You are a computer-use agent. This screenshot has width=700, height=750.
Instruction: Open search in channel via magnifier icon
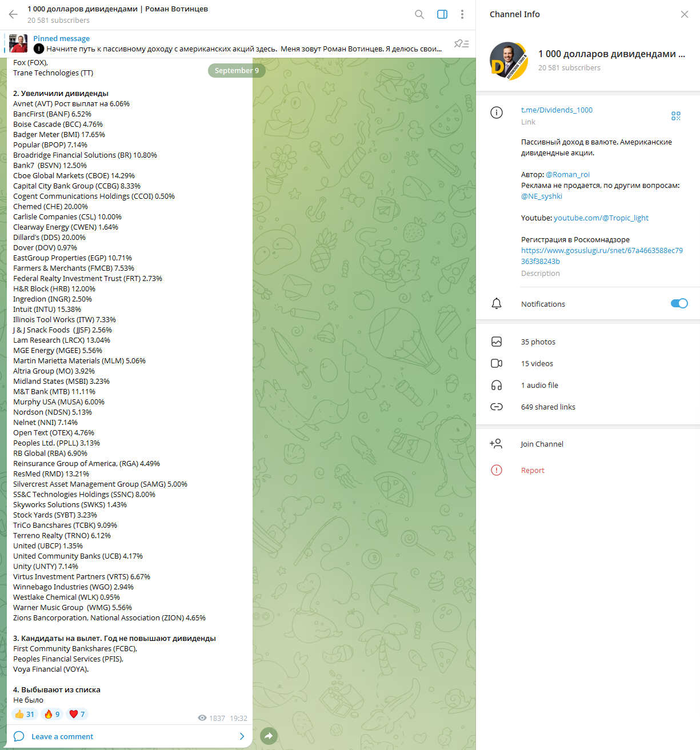(419, 14)
